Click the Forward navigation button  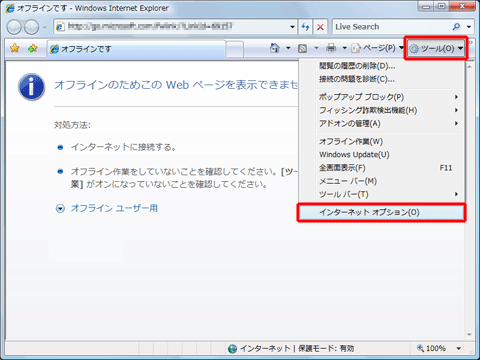(32, 27)
